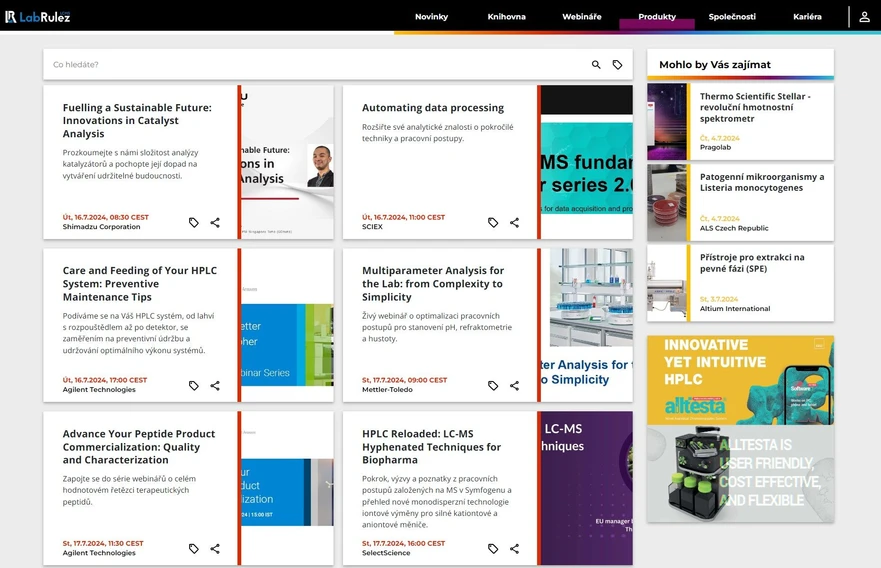The height and width of the screenshot is (568, 881).
Task: Click the SCIEX MS fundamentals preview image
Action: pyautogui.click(x=587, y=162)
